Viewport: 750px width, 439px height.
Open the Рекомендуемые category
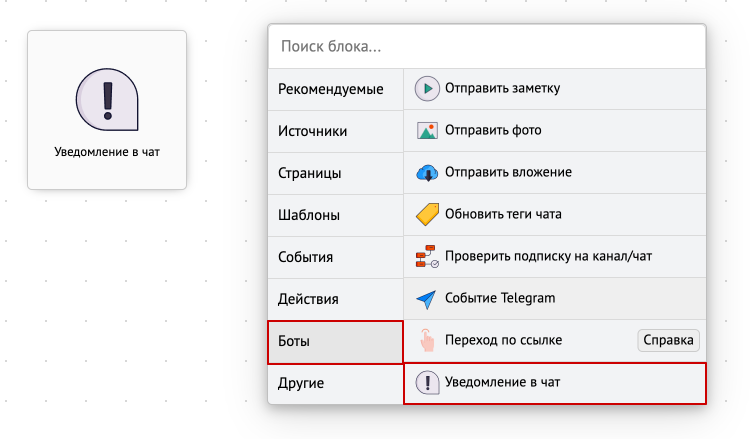coord(335,89)
